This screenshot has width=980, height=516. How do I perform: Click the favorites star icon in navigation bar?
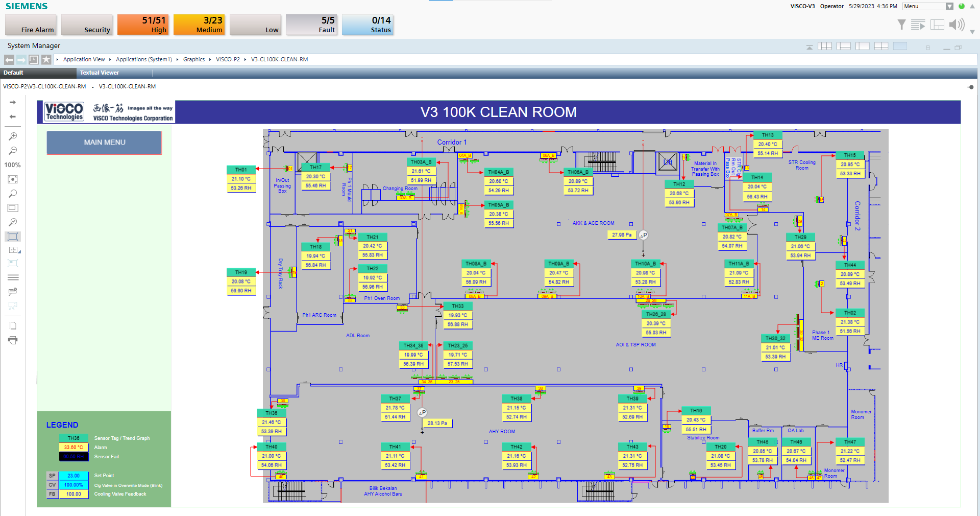point(46,60)
